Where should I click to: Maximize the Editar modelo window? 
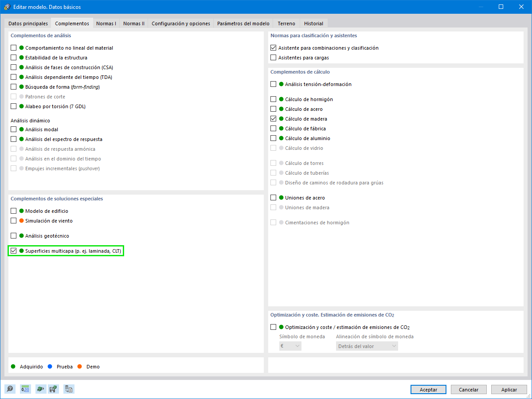[501, 7]
